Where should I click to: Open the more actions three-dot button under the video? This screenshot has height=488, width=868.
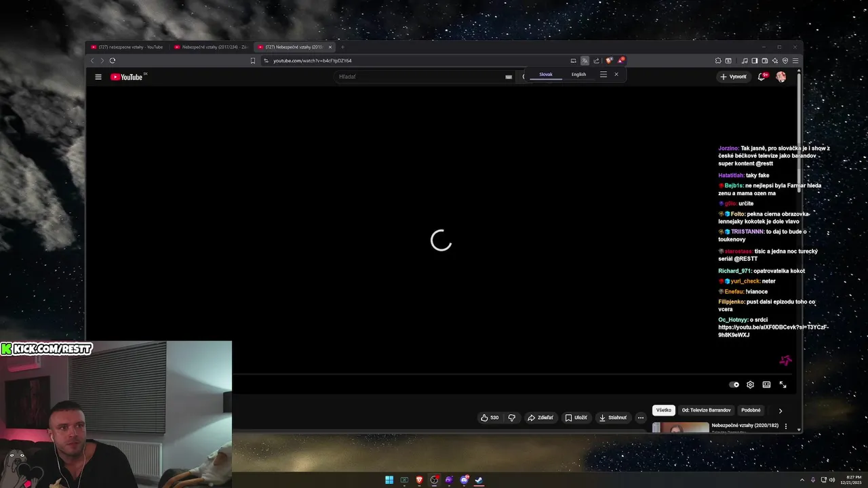pos(641,418)
